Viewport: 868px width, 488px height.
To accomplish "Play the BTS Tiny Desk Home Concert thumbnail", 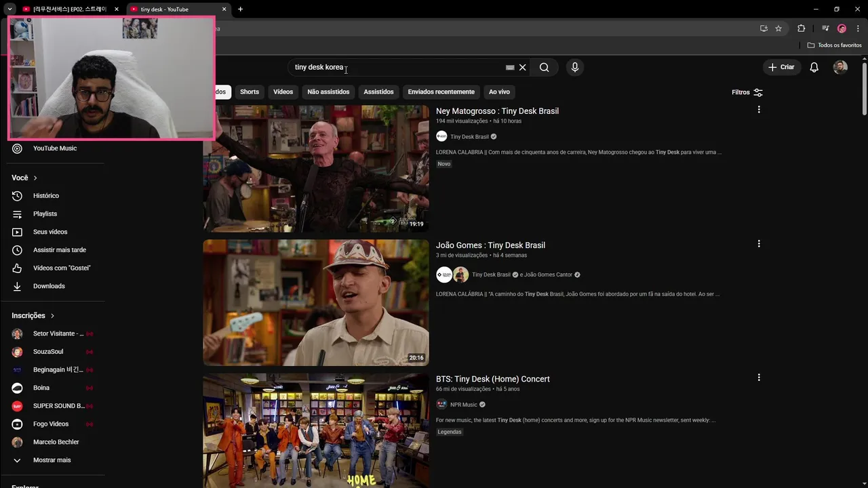I will coord(316,430).
